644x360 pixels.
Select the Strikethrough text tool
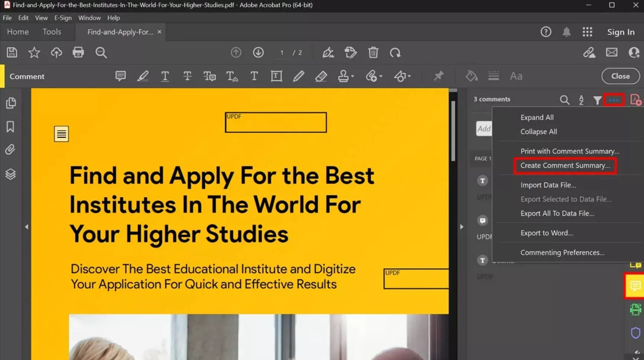188,76
